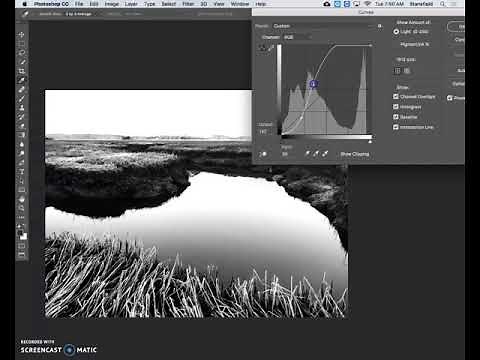Select the Crop tool

(x=22, y=71)
